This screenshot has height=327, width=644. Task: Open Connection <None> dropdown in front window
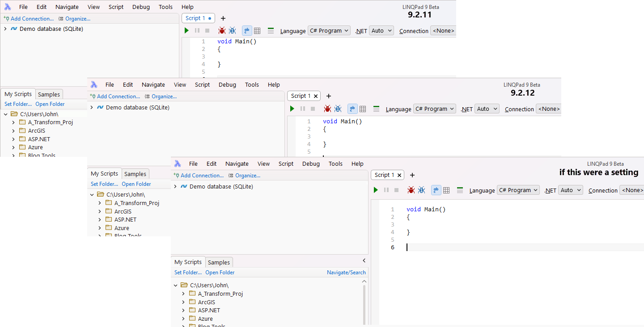[631, 190]
